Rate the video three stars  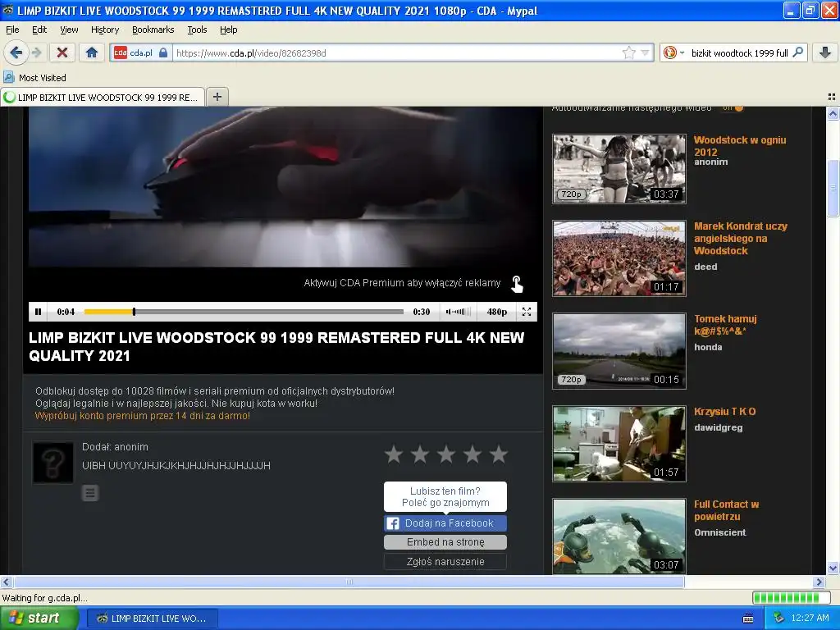pos(446,454)
